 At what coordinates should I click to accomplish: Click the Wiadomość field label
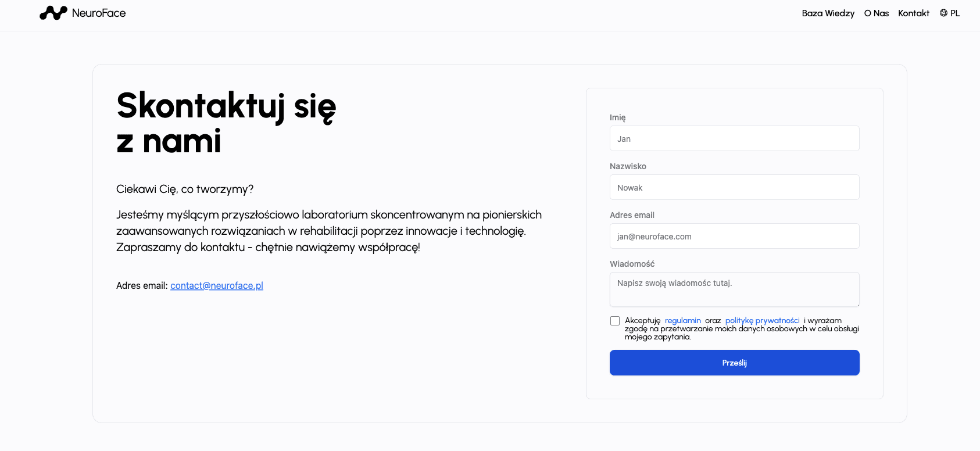[632, 264]
